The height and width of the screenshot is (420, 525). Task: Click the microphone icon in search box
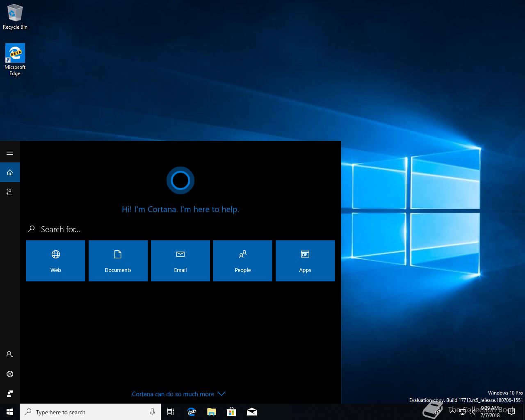152,412
